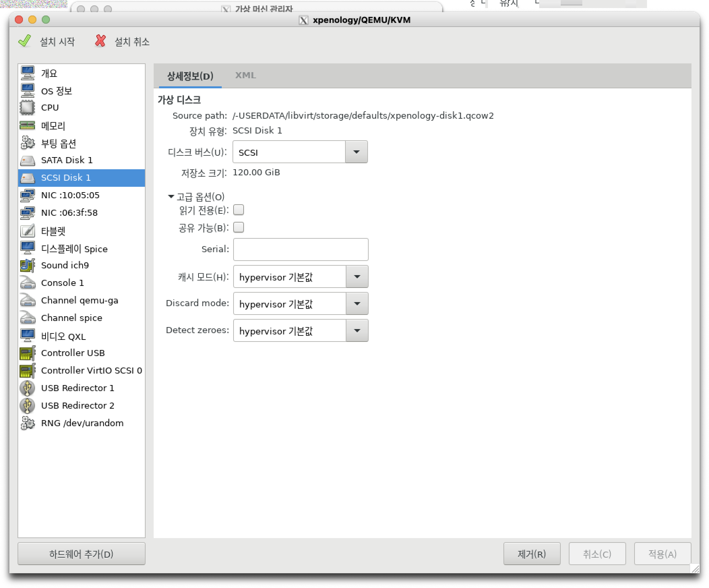Toggle the 공유 가능(B) shareable checkbox
709x588 pixels.
238,228
